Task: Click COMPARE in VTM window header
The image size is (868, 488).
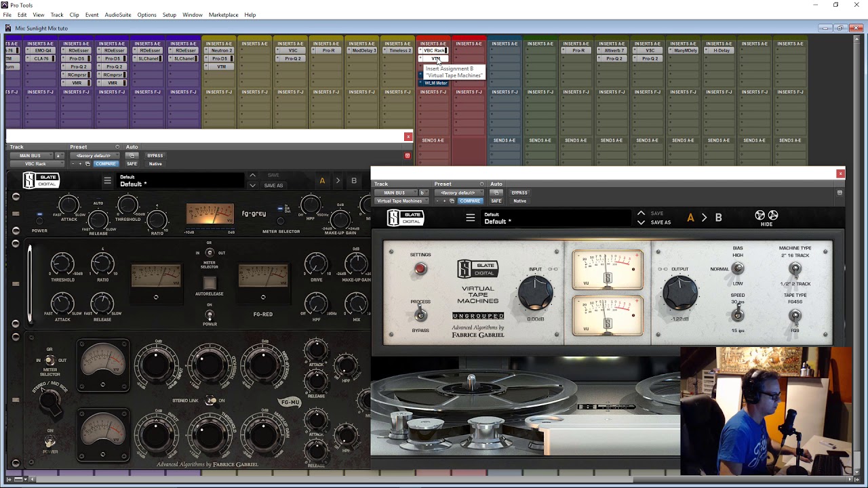Action: 469,201
